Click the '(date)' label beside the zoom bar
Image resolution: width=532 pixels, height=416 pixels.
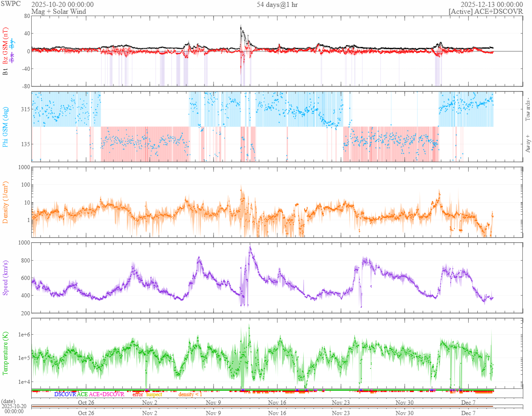click(8, 401)
